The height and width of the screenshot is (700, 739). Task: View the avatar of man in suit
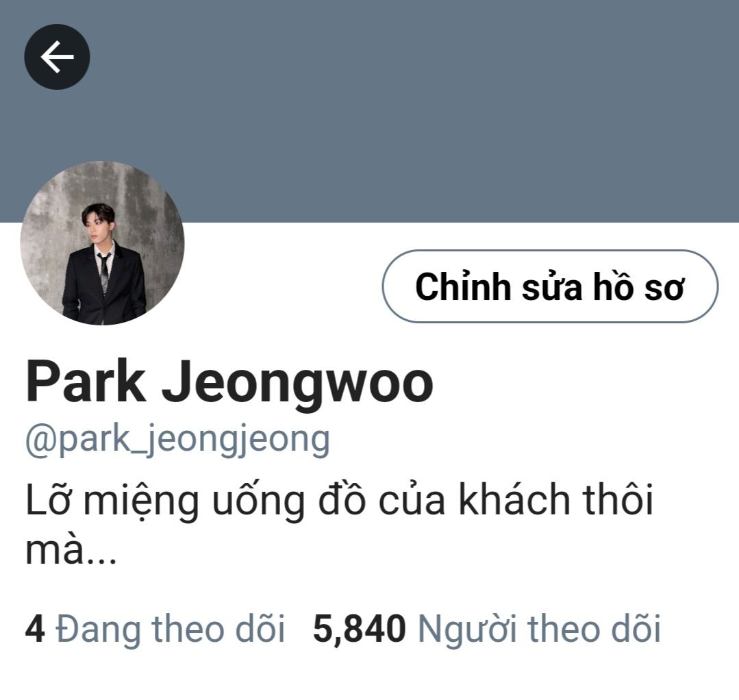102,242
